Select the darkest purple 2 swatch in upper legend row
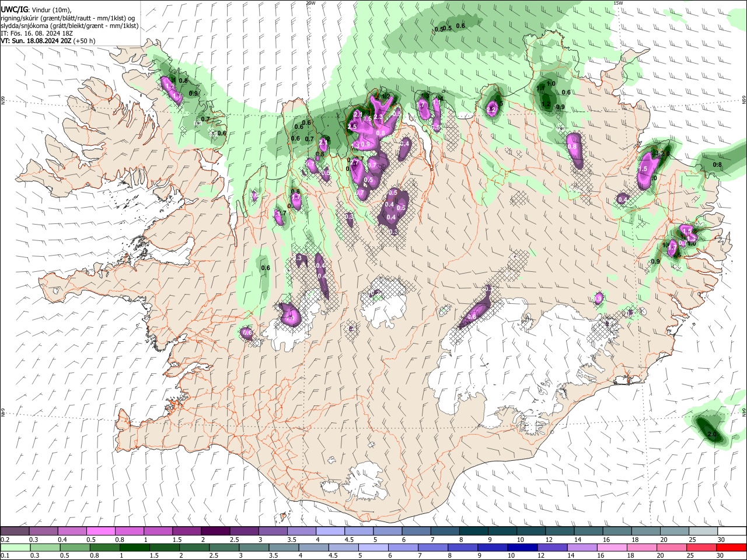The image size is (747, 560). [215, 531]
